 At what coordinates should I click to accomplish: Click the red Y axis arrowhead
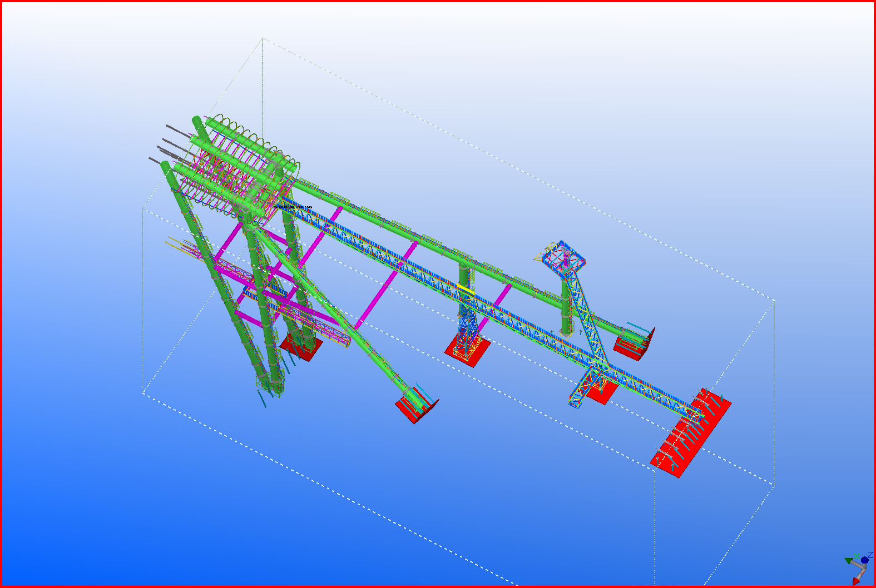(x=856, y=581)
